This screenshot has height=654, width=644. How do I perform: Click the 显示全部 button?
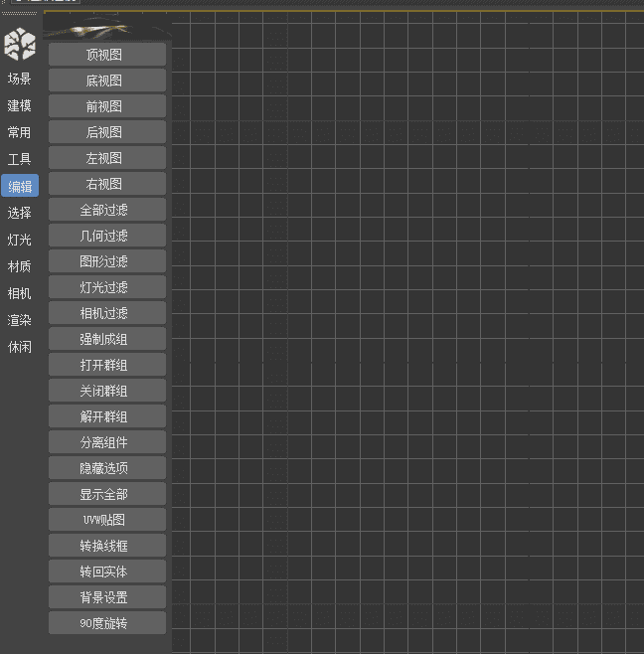[106, 494]
